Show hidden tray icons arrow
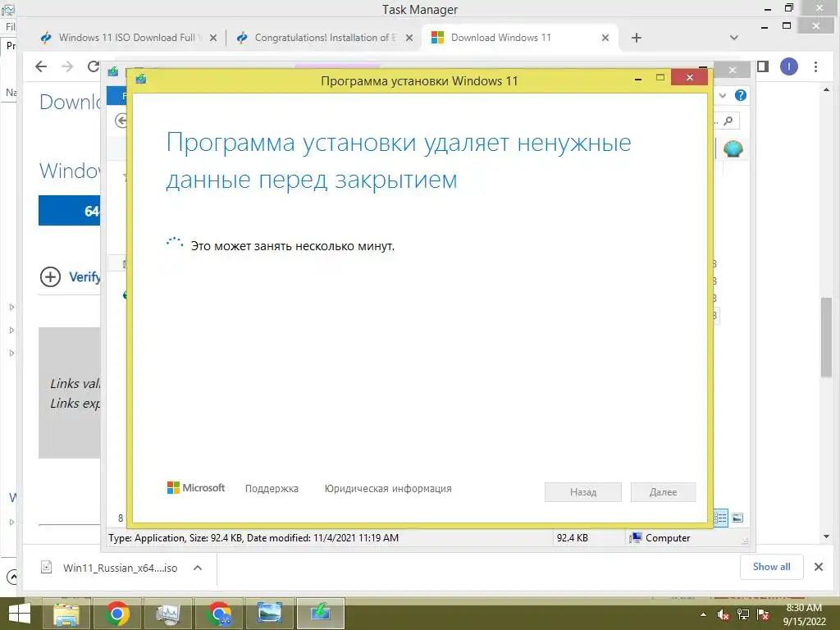The width and height of the screenshot is (840, 630). (703, 615)
